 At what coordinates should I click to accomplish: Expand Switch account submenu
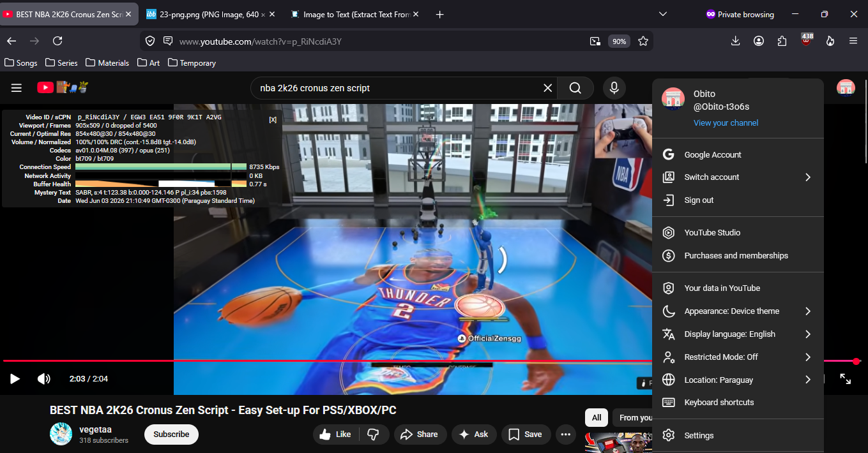click(x=738, y=177)
